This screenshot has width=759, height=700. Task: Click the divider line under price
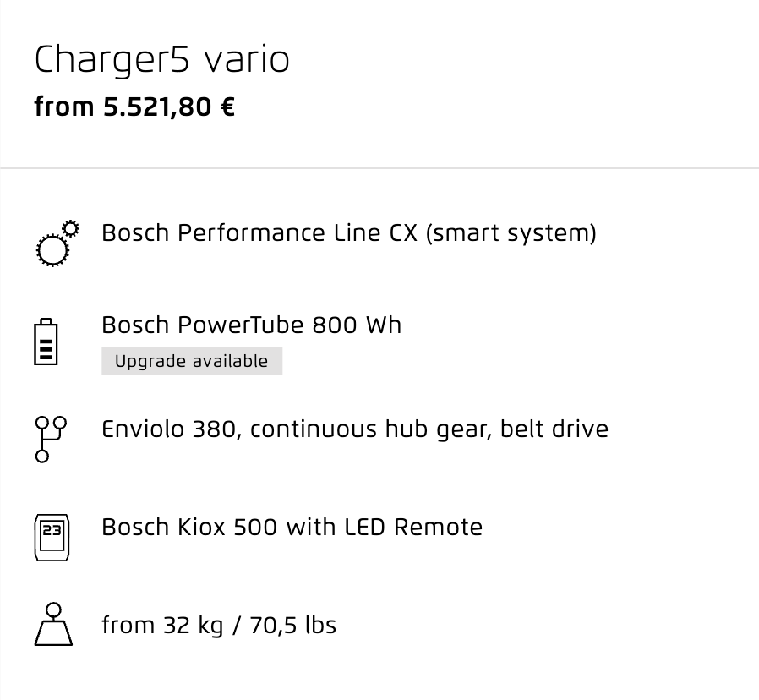coord(379,168)
